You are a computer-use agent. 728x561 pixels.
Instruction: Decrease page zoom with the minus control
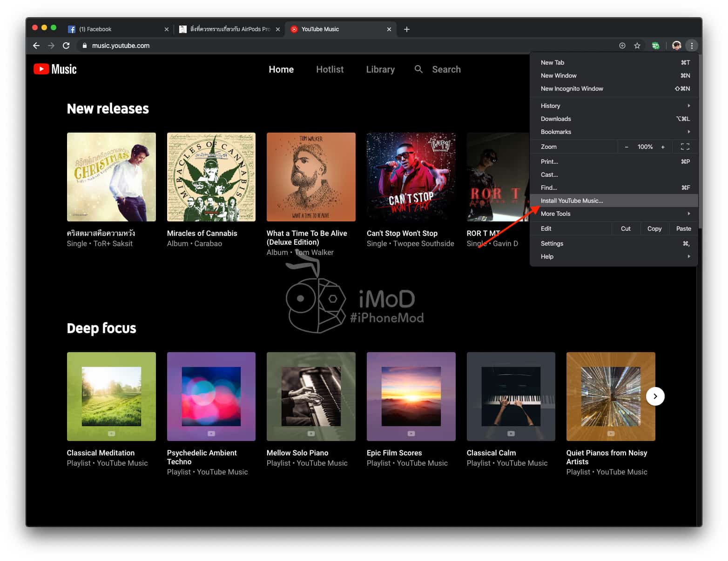[626, 147]
